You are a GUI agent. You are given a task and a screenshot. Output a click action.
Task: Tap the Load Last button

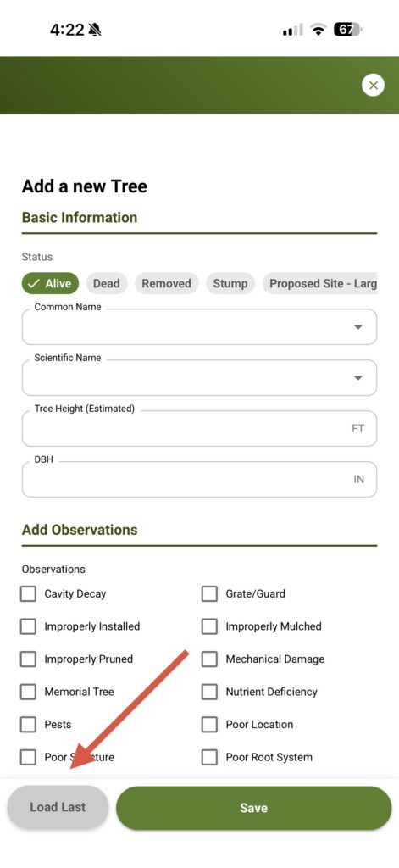58,807
